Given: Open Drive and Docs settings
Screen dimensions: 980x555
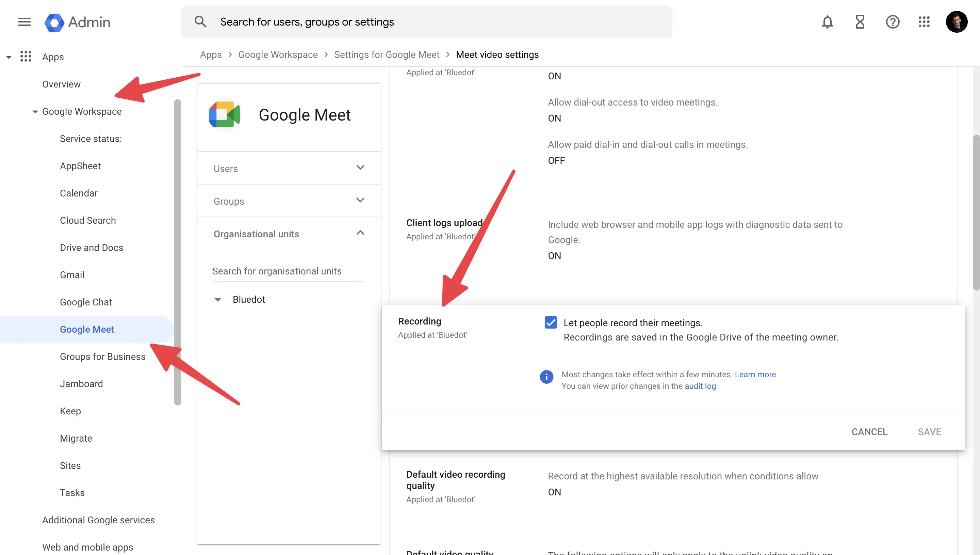Looking at the screenshot, I should point(92,248).
